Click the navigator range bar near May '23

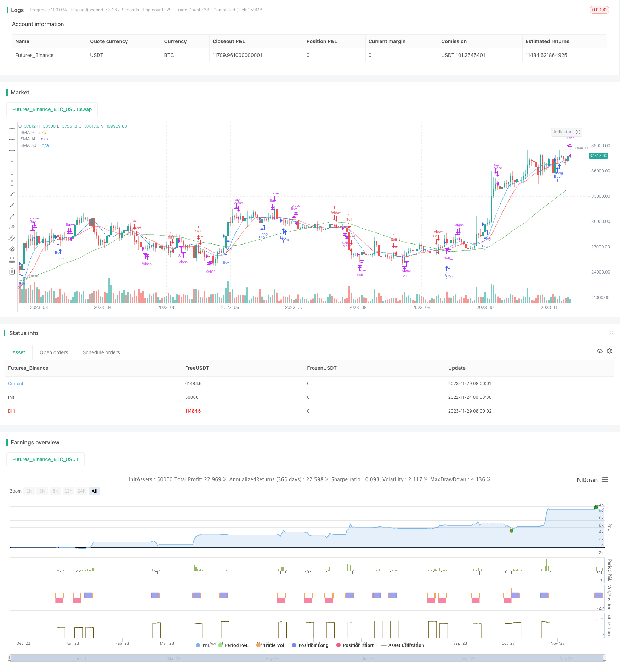click(273, 658)
